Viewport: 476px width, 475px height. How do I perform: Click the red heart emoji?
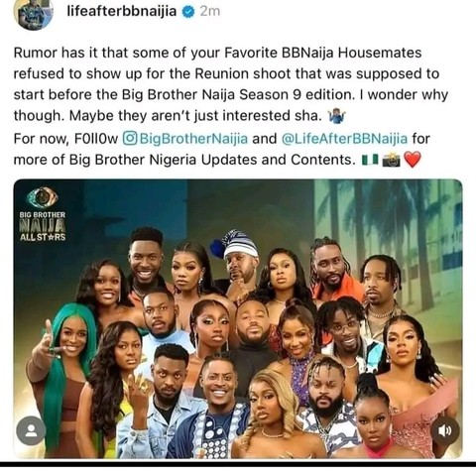pos(413,160)
